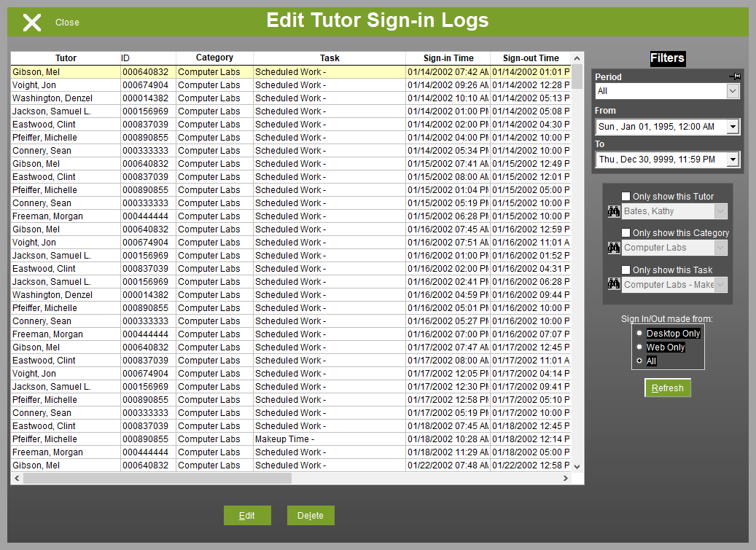This screenshot has height=550, width=756.
Task: Select sign-in time 01/16/2002 05:27 cell
Action: point(448,321)
